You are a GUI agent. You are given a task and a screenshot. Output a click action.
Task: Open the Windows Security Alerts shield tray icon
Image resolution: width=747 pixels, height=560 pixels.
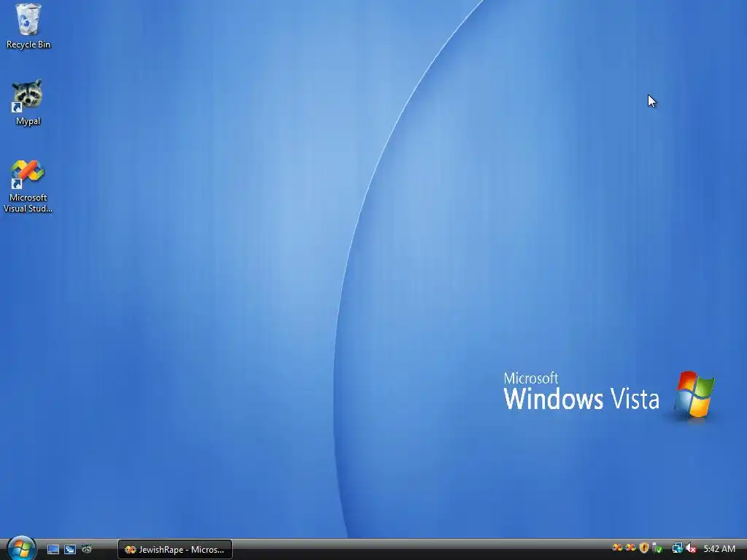644,548
